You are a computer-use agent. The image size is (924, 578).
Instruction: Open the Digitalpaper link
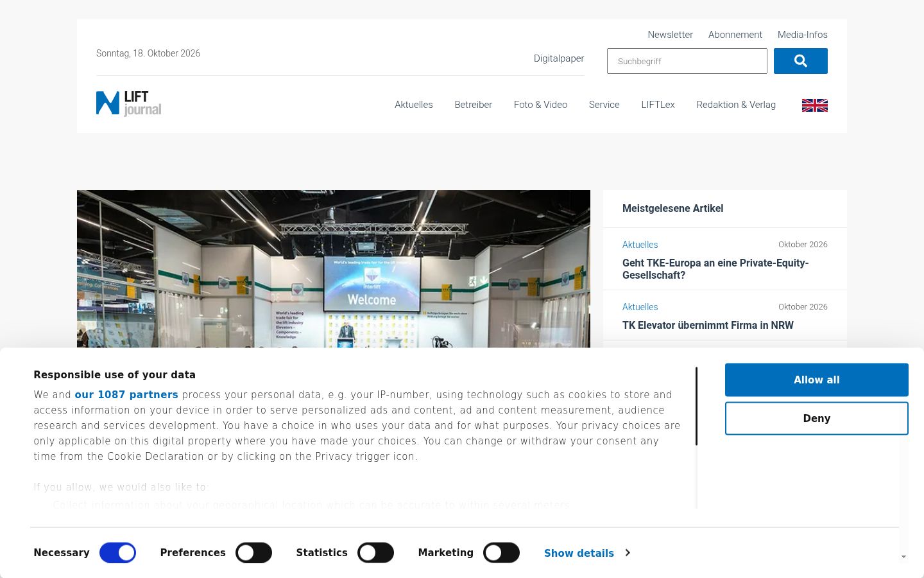pyautogui.click(x=559, y=58)
